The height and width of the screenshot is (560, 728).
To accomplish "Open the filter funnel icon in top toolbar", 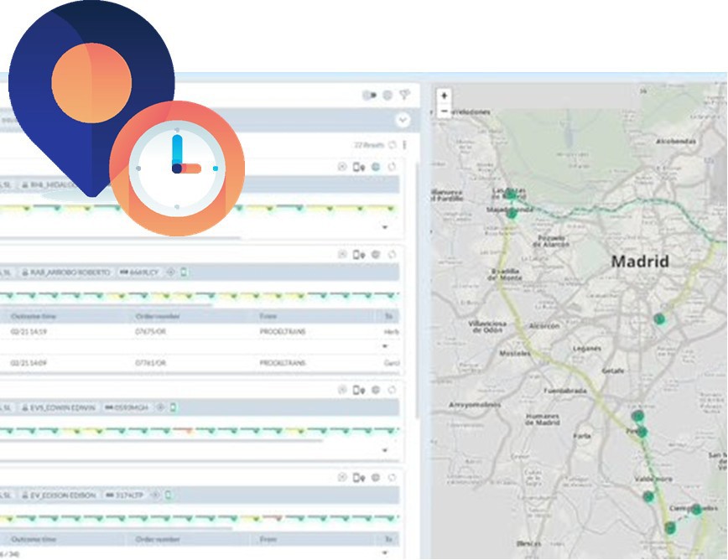I will click(405, 95).
